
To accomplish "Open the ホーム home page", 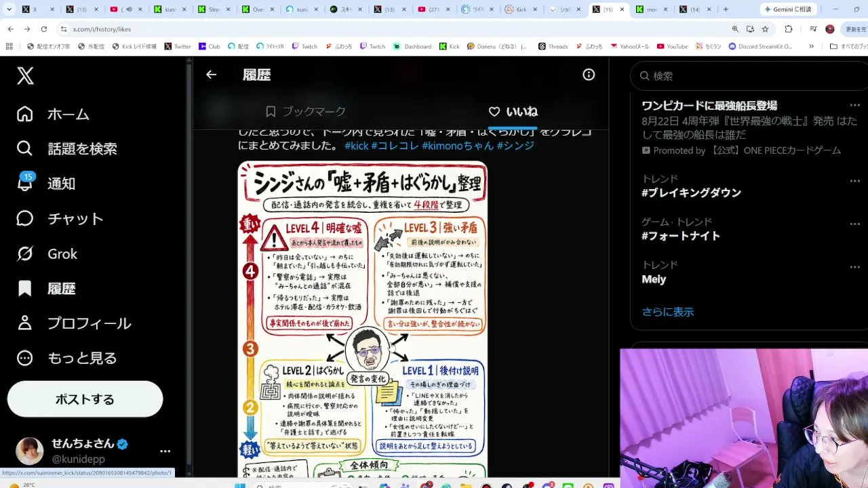I will pyautogui.click(x=54, y=114).
